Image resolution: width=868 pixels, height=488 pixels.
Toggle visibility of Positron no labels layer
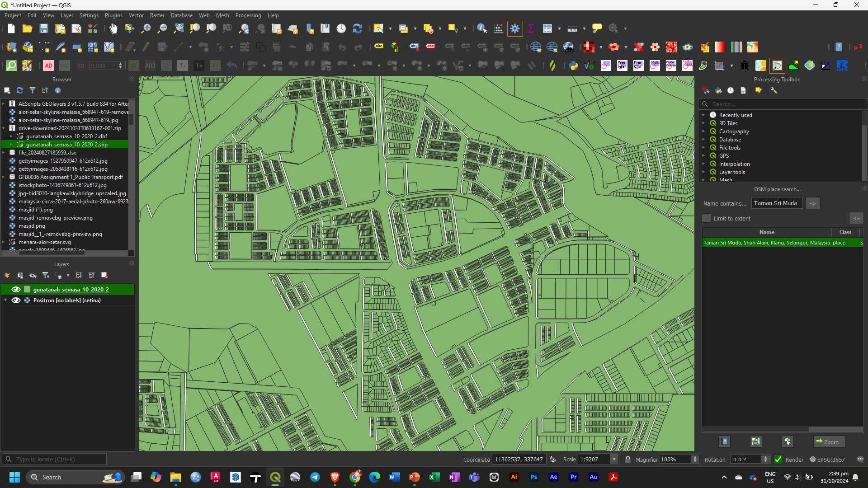pyautogui.click(x=15, y=300)
